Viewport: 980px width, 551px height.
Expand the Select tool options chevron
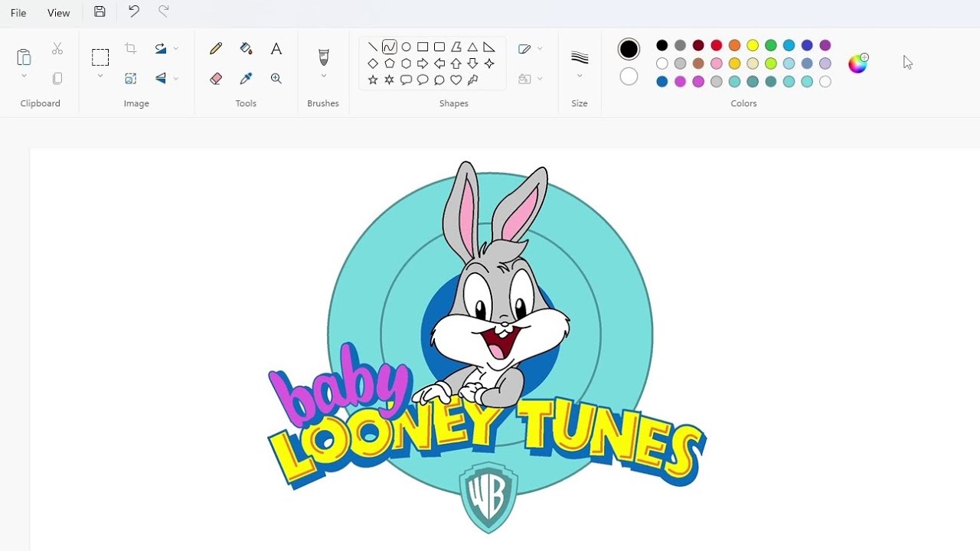100,76
